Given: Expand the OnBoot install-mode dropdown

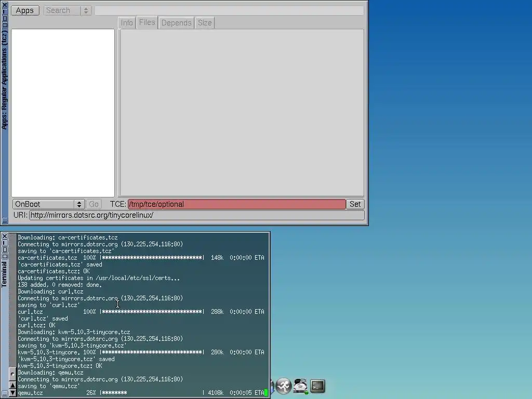Looking at the screenshot, I should click(x=48, y=204).
